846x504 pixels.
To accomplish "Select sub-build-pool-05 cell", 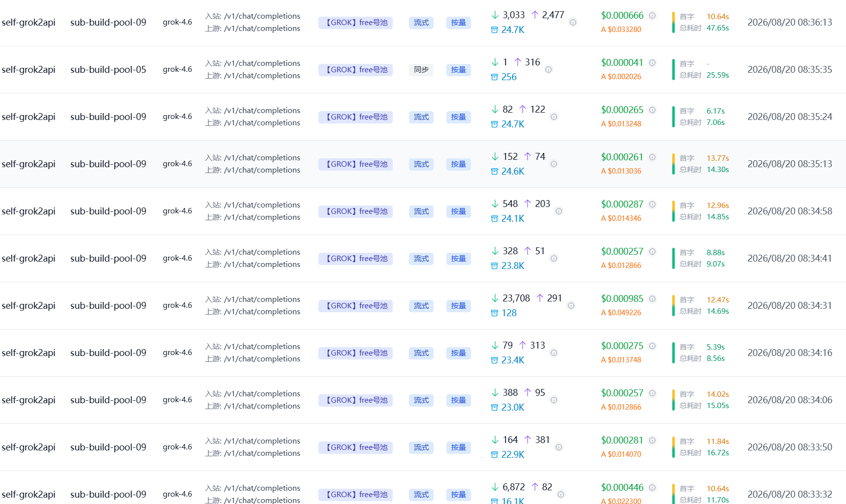I will pos(108,69).
